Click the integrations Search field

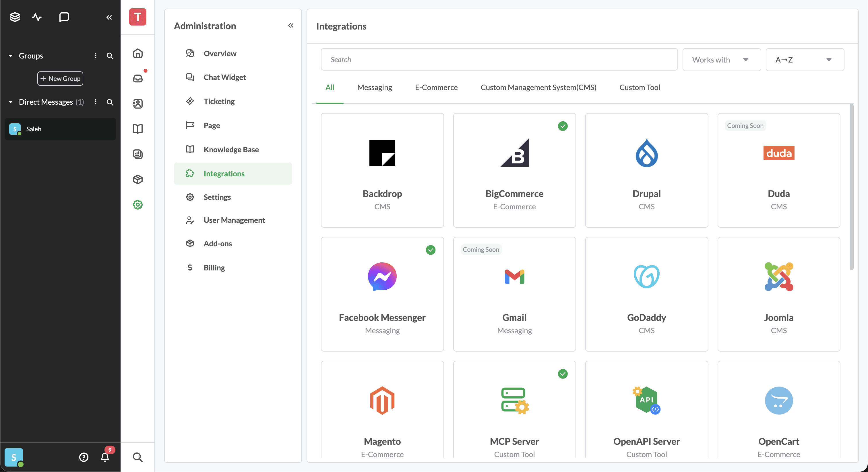tap(499, 60)
